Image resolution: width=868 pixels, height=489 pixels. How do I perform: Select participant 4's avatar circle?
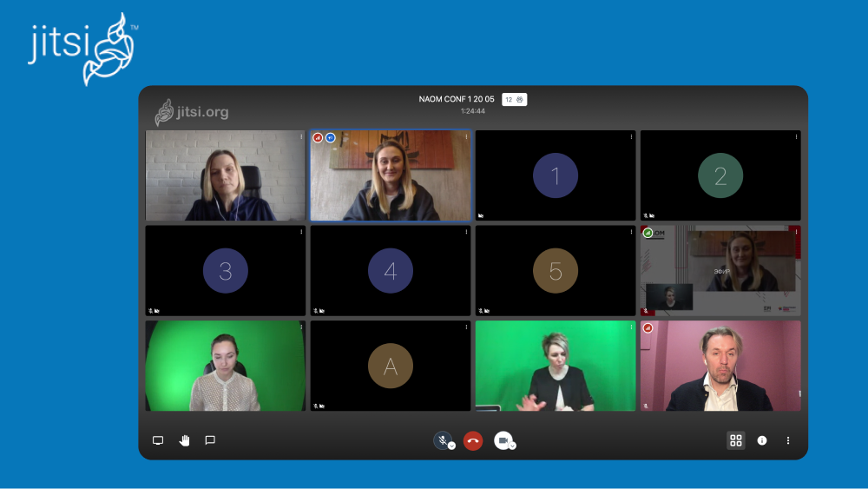pos(391,271)
